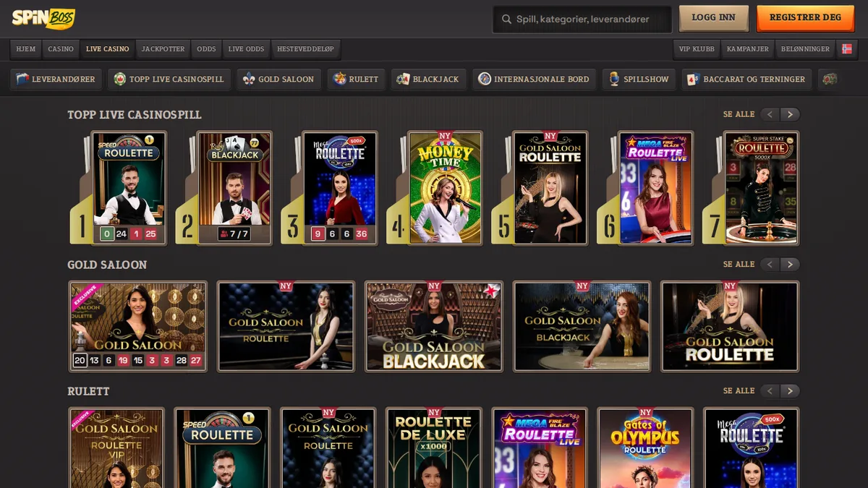The width and height of the screenshot is (868, 488).
Task: Click the SpinBoss logo
Action: (43, 18)
